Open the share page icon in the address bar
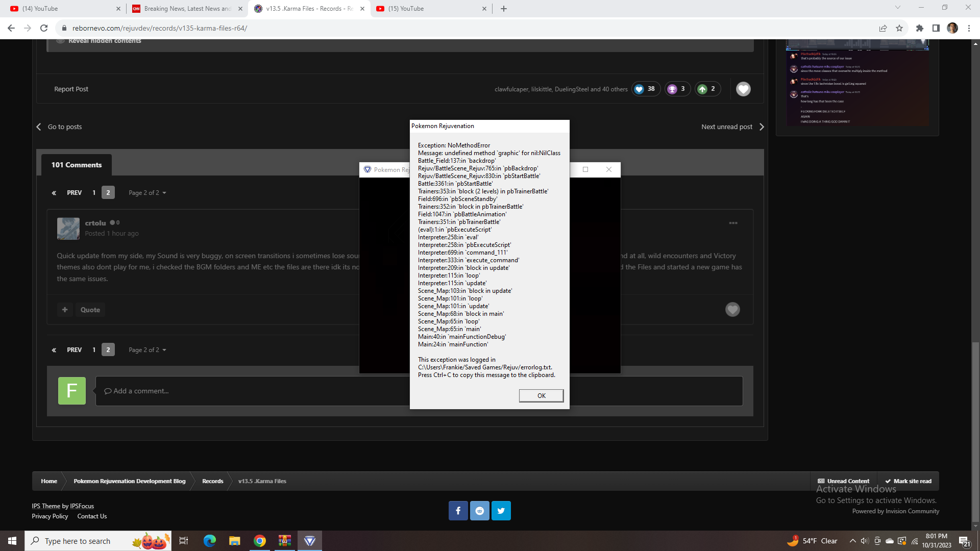This screenshot has height=551, width=980. 883,28
